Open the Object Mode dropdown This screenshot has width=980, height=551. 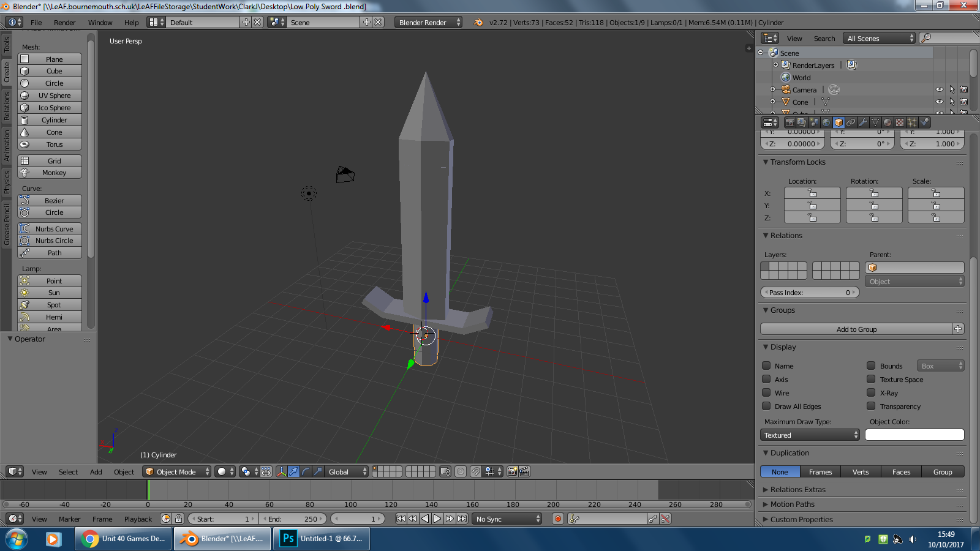176,471
